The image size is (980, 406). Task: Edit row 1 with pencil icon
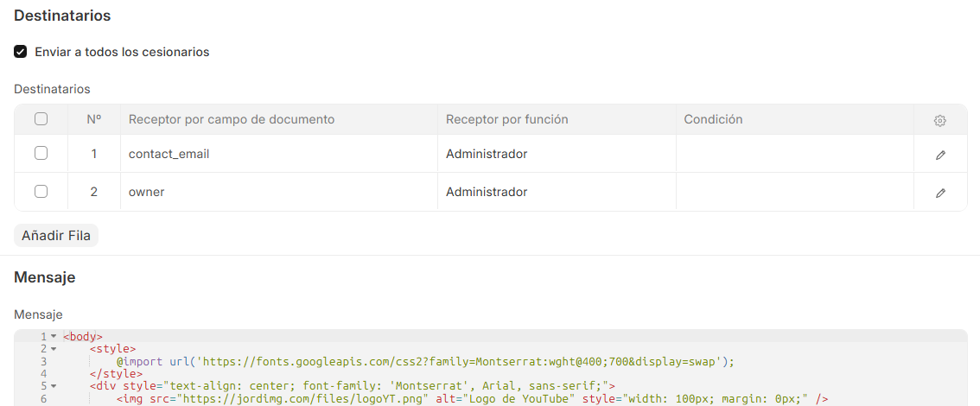tap(940, 155)
